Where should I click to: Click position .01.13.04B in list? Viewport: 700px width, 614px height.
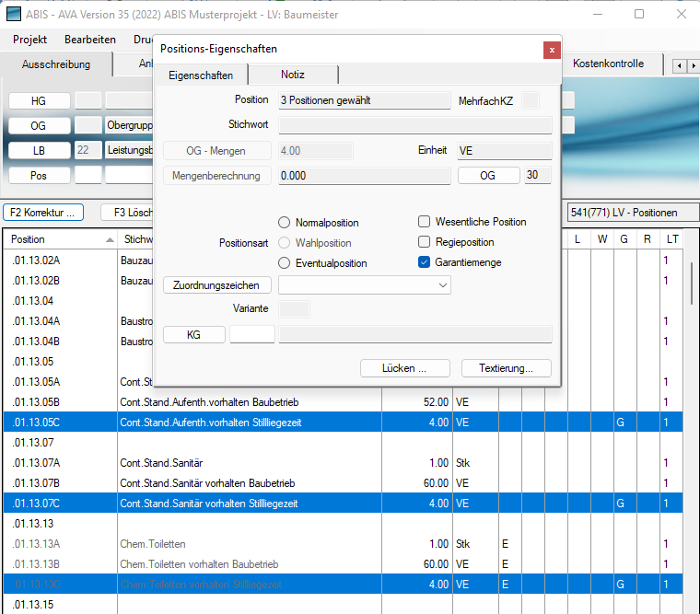[x=36, y=342]
